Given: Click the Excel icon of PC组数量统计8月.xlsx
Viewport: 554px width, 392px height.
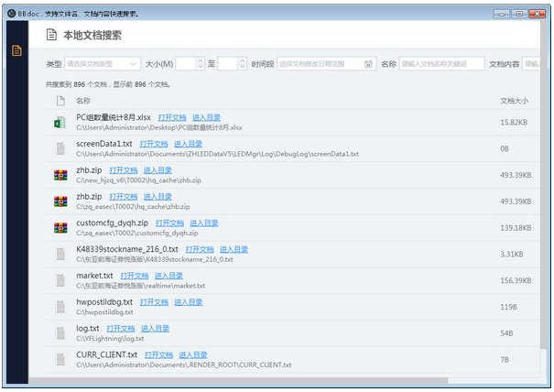Looking at the screenshot, I should click(x=60, y=122).
